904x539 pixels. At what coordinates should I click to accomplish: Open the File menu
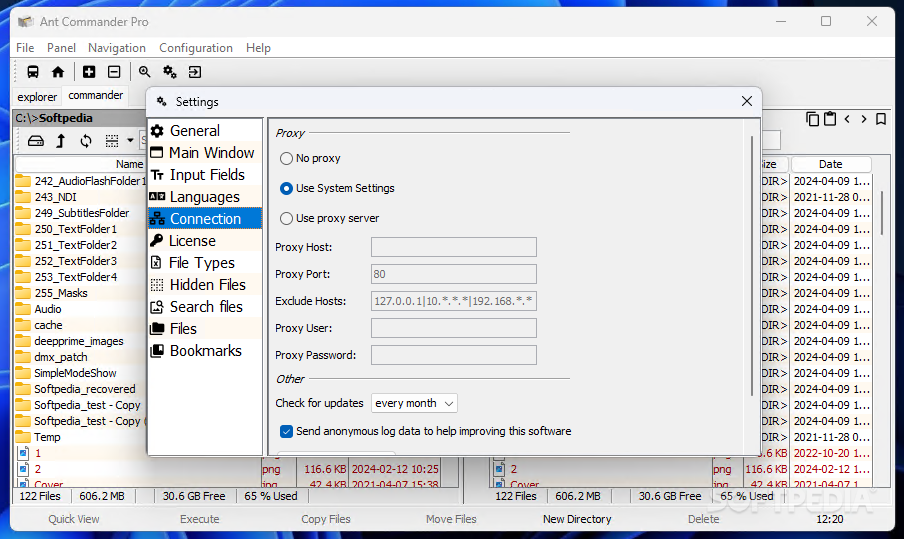click(x=25, y=48)
